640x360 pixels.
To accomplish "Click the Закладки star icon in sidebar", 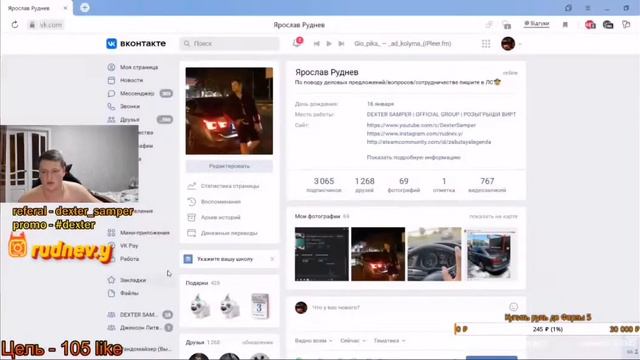I will (x=111, y=280).
